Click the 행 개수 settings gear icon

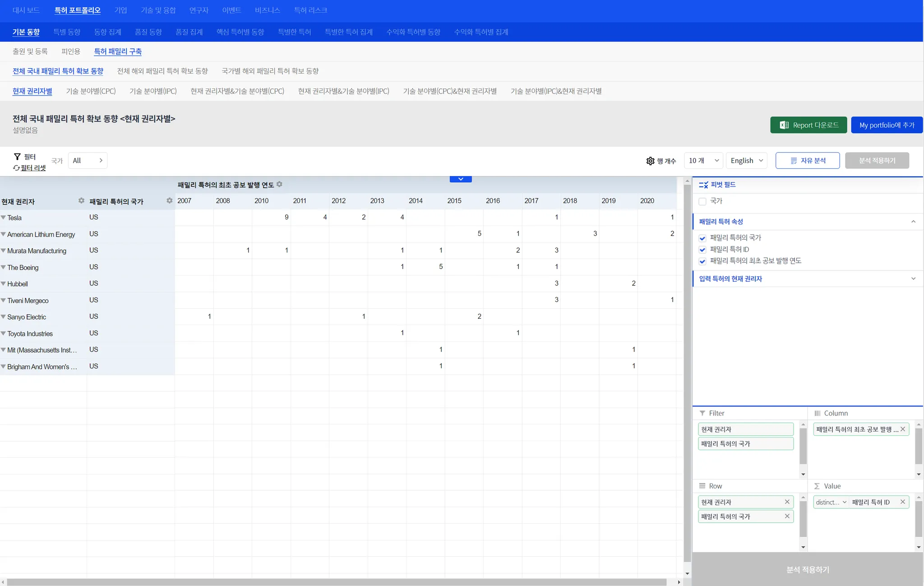(650, 161)
